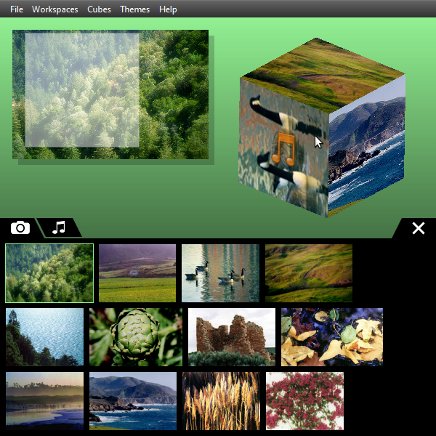Click the cube's top grassy hill face
436x436 pixels.
pos(323,74)
